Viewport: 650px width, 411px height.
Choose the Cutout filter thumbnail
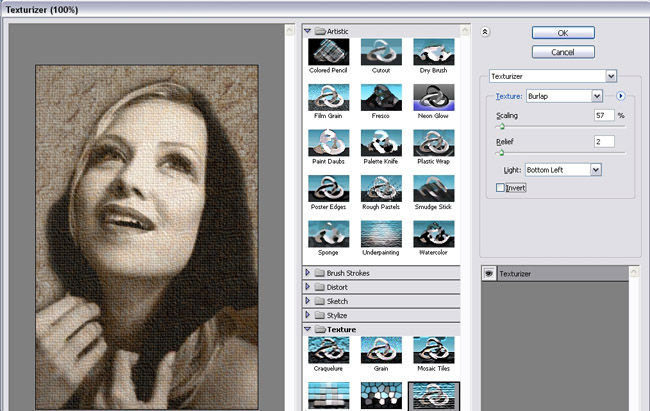381,52
